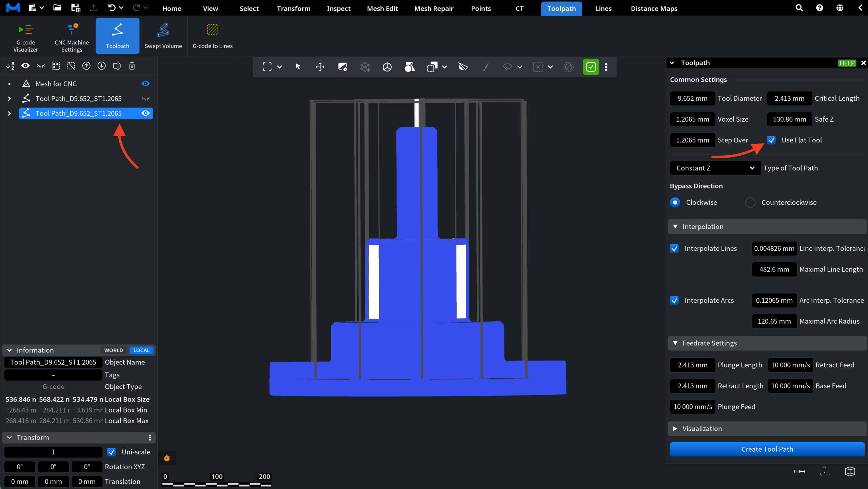
Task: Toggle Interpolate Lines checkbox
Action: coord(674,249)
